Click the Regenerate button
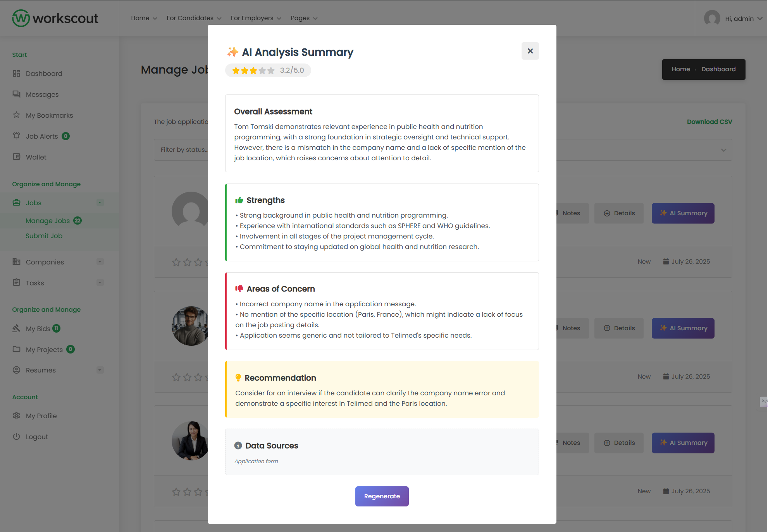The height and width of the screenshot is (532, 768). (x=382, y=496)
